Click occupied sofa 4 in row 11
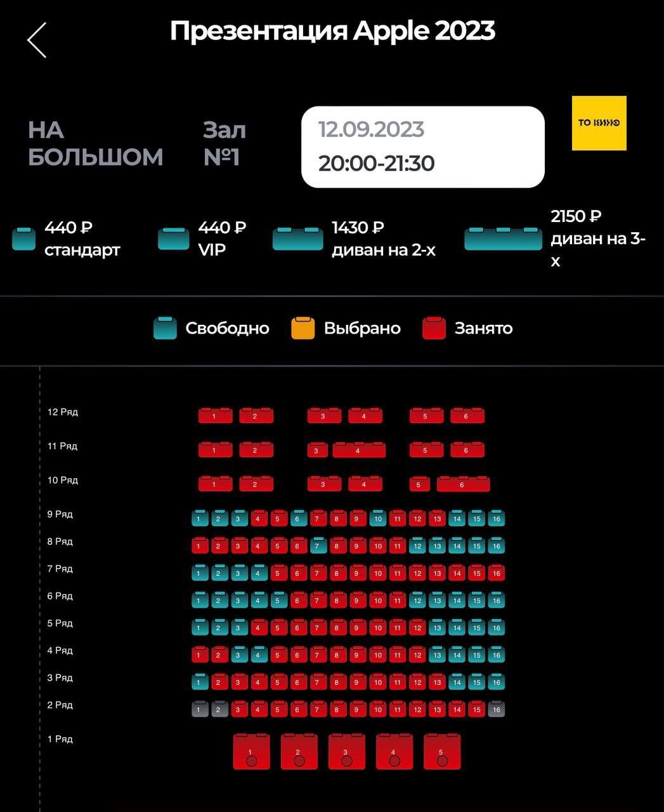This screenshot has width=664, height=812. click(358, 450)
